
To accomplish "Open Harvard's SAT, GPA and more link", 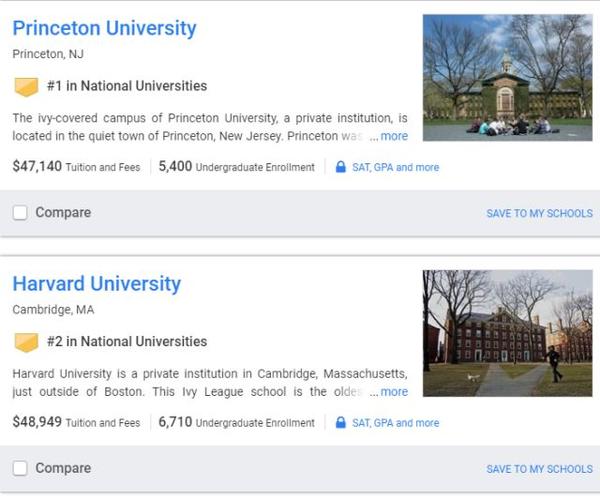I will click(x=395, y=423).
